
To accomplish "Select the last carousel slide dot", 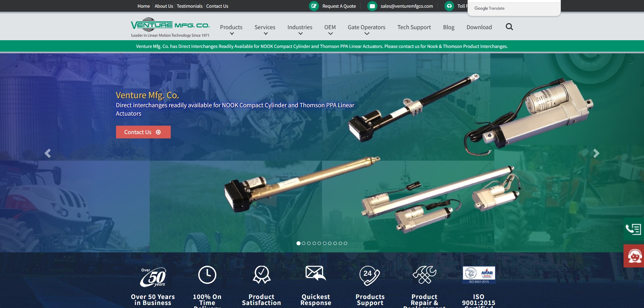I will tap(345, 243).
